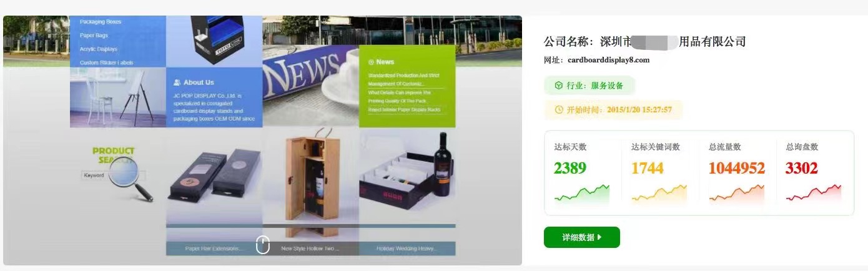868x271 pixels.
Task: Open the Acrylic Displays menu item
Action: tap(98, 49)
